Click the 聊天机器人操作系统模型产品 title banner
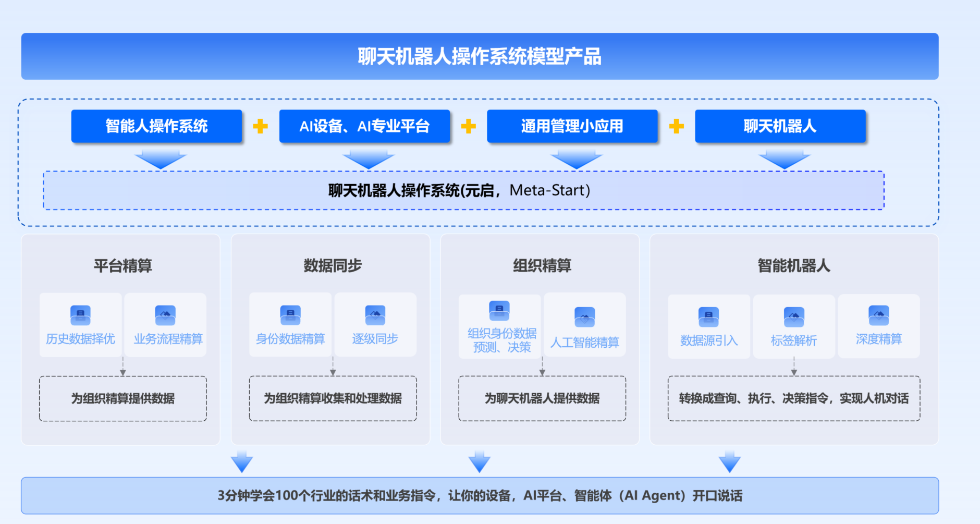The width and height of the screenshot is (980, 524). [480, 56]
